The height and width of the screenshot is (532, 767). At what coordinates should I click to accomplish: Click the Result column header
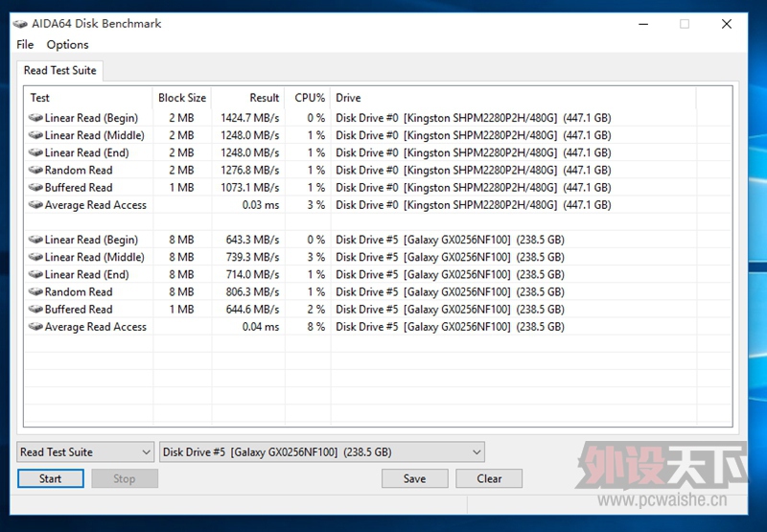[x=248, y=98]
